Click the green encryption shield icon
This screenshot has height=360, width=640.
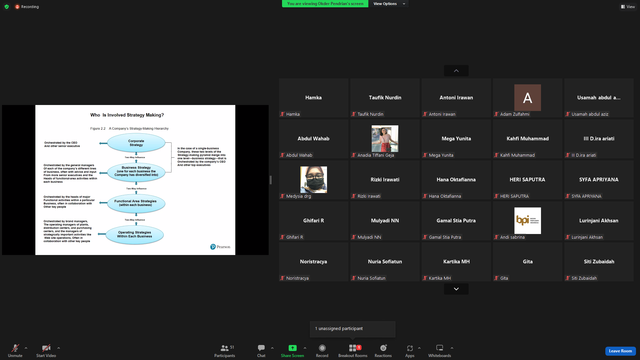coord(7,7)
